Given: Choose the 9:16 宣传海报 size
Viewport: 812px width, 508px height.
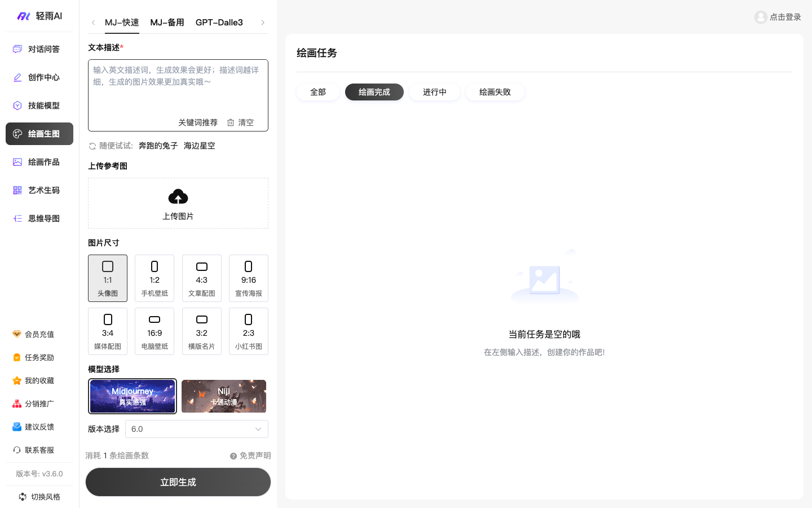Looking at the screenshot, I should [249, 278].
